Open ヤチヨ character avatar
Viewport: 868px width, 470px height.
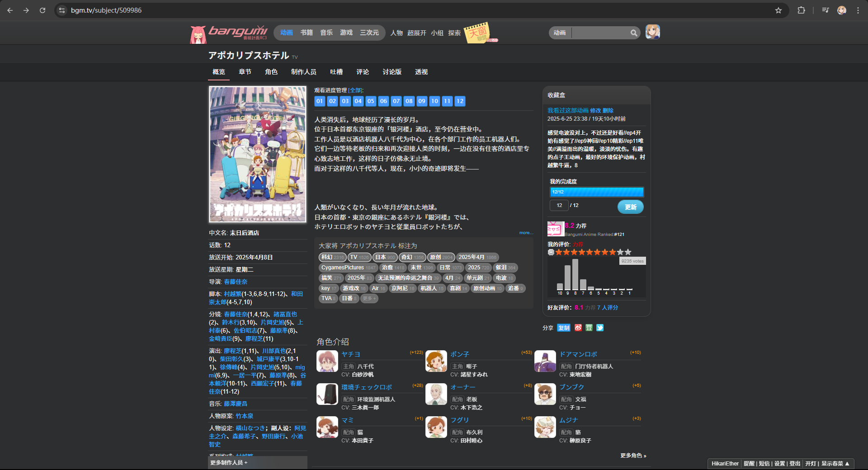(327, 361)
